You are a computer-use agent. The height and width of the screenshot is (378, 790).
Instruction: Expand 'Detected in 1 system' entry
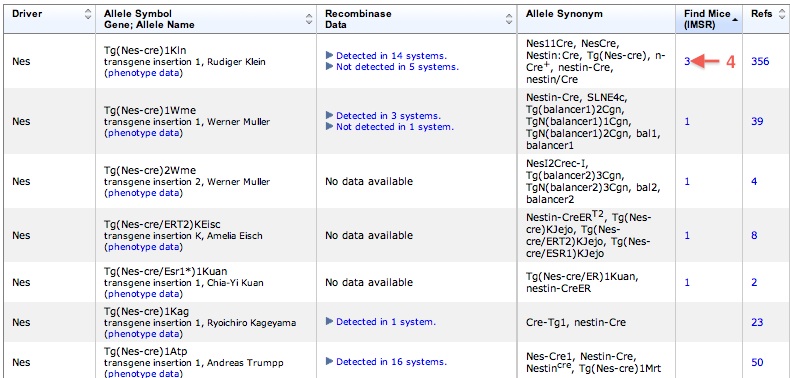point(381,322)
